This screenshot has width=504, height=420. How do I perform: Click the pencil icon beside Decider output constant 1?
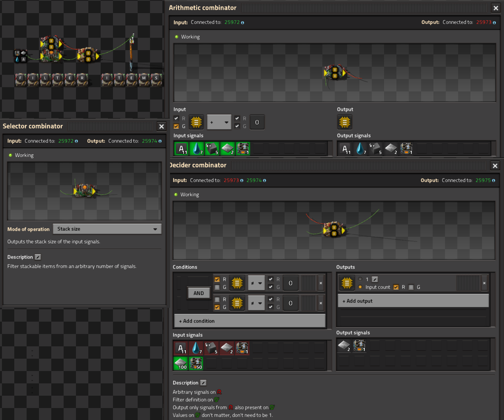(x=374, y=279)
